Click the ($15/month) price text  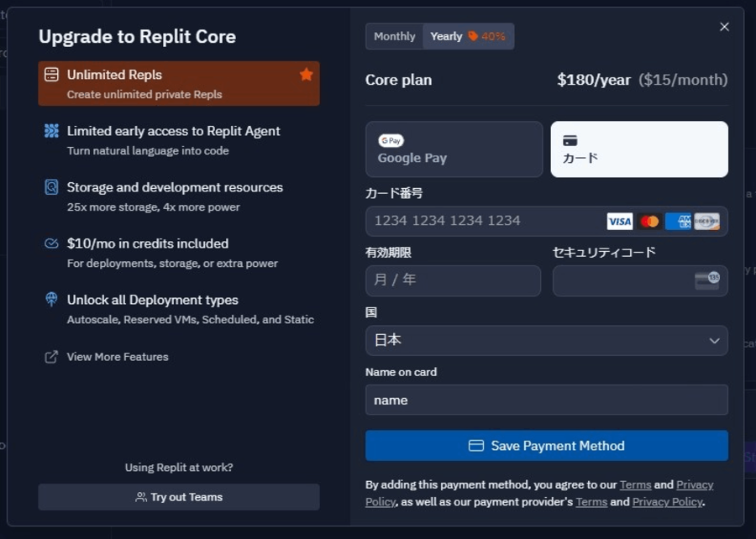[x=683, y=80]
